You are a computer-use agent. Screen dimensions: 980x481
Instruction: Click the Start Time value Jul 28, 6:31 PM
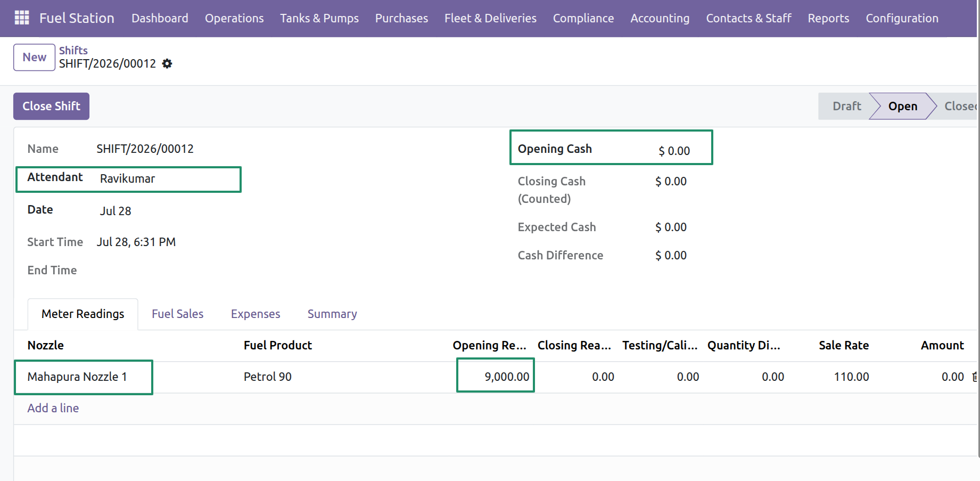pyautogui.click(x=136, y=242)
